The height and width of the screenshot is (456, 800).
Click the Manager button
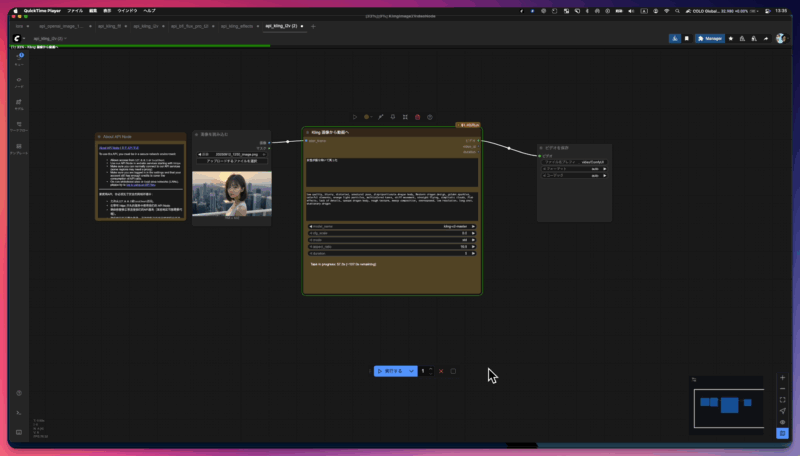710,38
